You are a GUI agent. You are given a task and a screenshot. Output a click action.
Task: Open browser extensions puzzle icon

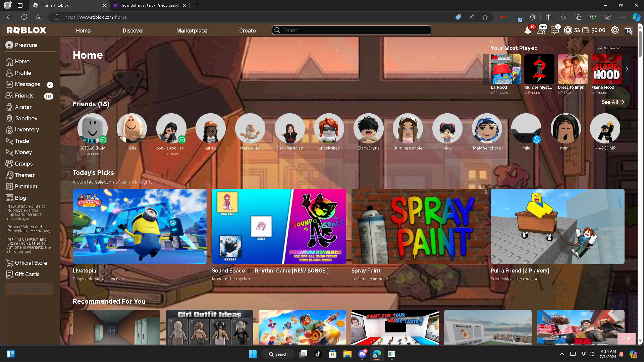532,17
